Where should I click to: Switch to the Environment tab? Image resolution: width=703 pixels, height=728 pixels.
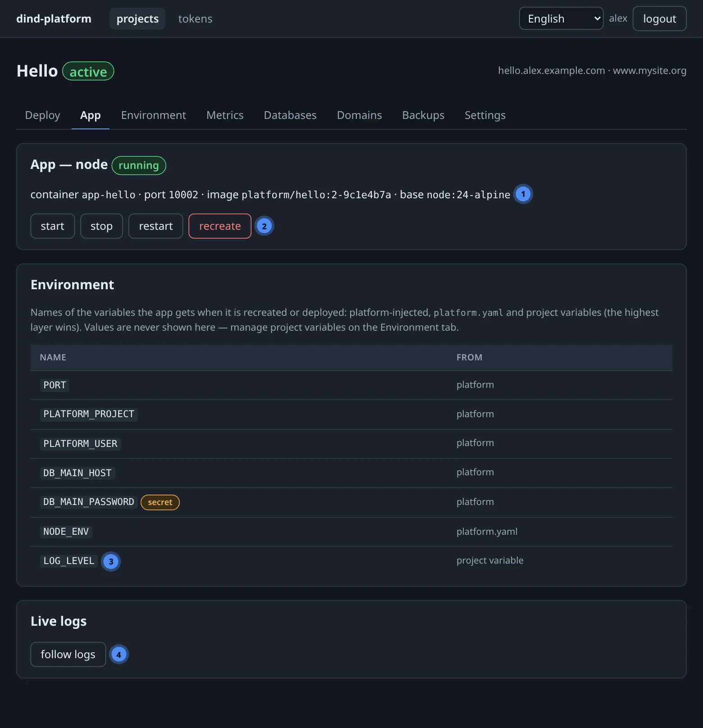coord(154,115)
